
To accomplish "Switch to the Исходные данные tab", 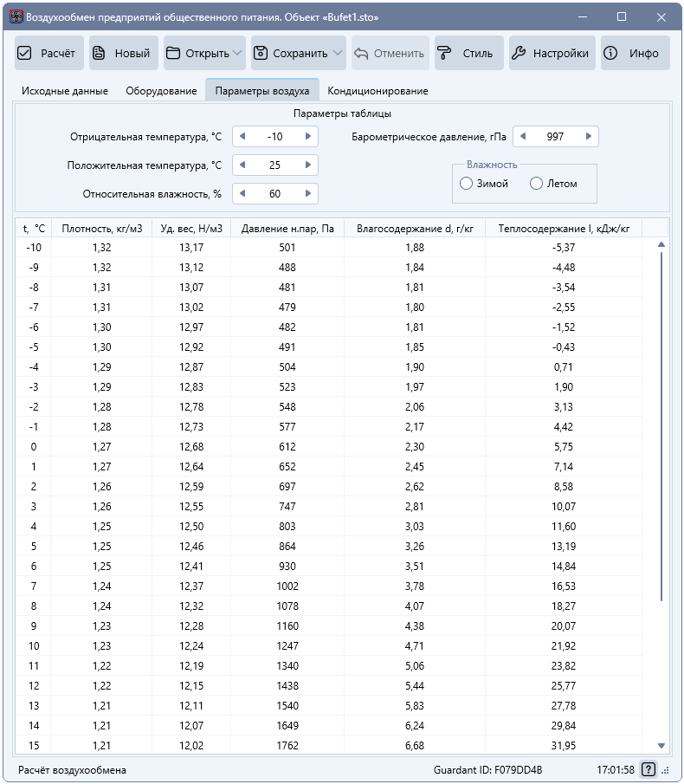I will click(65, 91).
